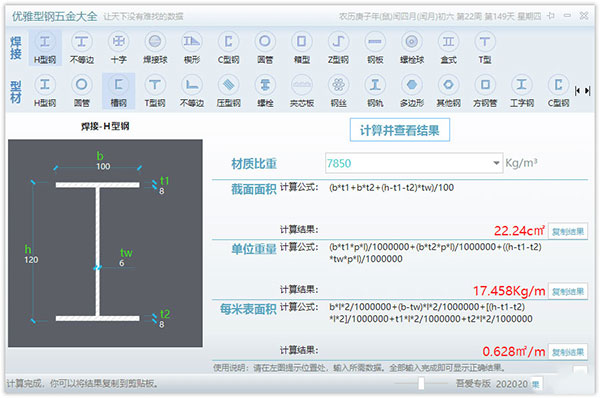Select the 螺栓球 icon
This screenshot has width=600, height=398.
412,48
